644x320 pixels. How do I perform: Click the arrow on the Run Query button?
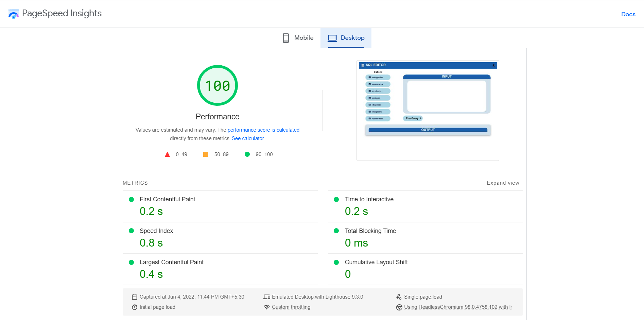coord(421,118)
